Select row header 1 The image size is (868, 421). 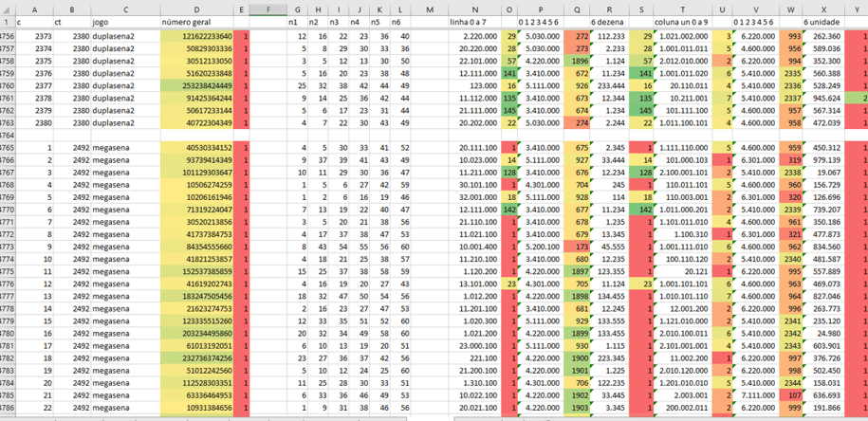pyautogui.click(x=8, y=22)
